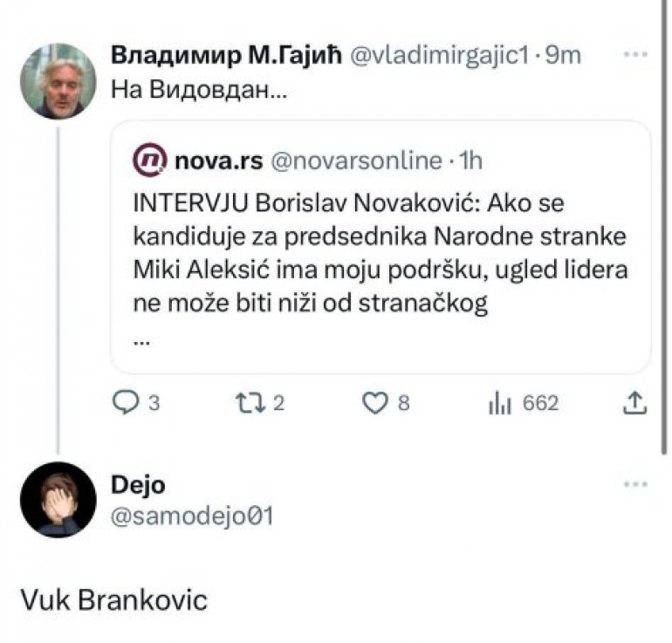Viewport: 672px width, 643px height.
Task: Open more options menu on Dejo's reply
Action: click(636, 484)
